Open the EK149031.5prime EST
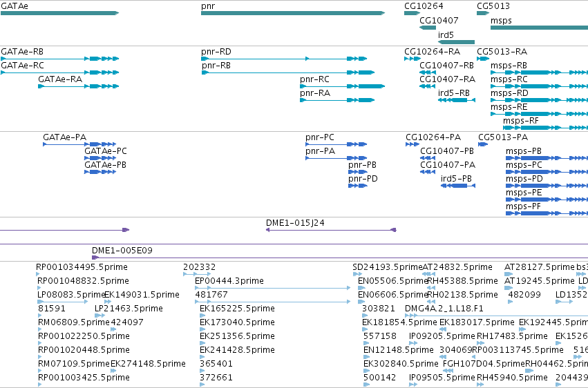The height and width of the screenshot is (388, 588). pyautogui.click(x=108, y=302)
